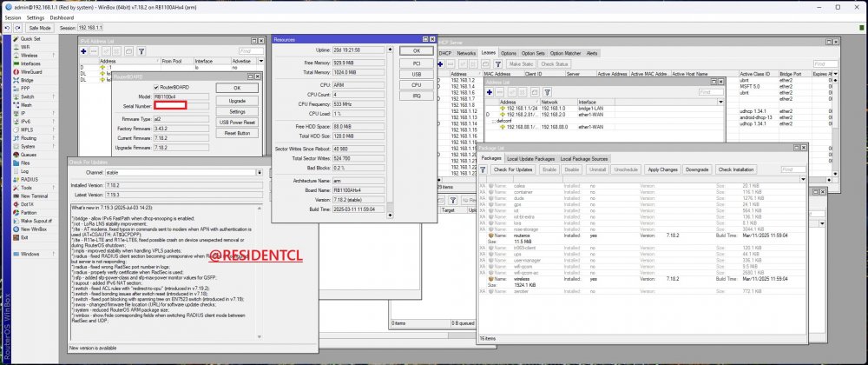Image resolution: width=868 pixels, height=365 pixels.
Task: Expand the Windows submenu in sidebar
Action: pos(54,254)
